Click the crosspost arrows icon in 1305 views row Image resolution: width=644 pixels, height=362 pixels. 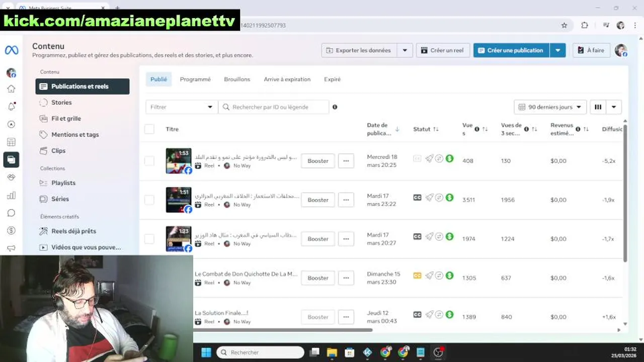tap(439, 276)
